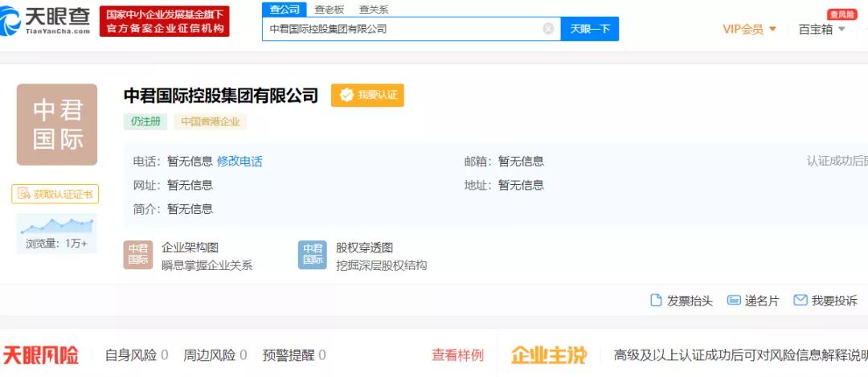Image resolution: width=868 pixels, height=377 pixels.
Task: Open the 中君国际 company logo
Action: pyautogui.click(x=57, y=125)
